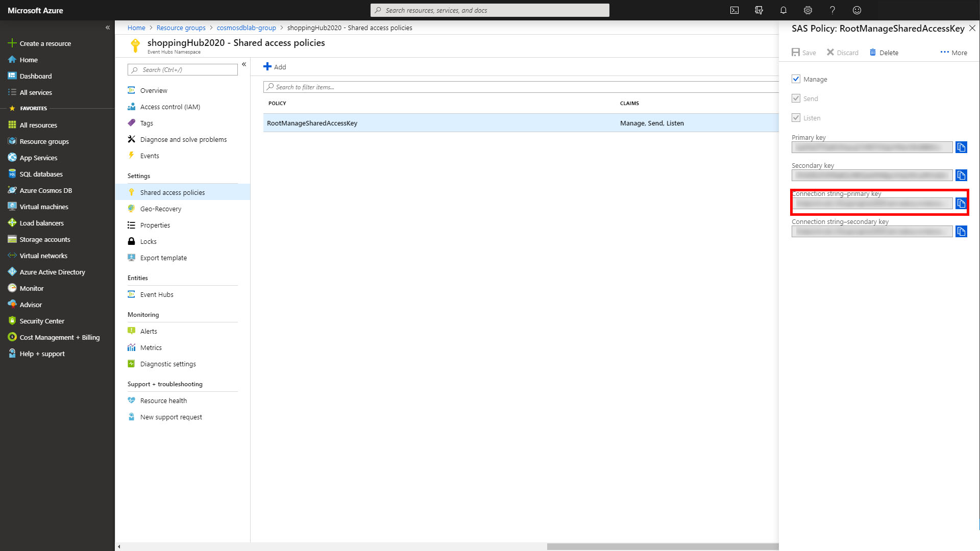Screen dimensions: 980x551
Task: Collapse the resource menu pane
Action: click(244, 64)
